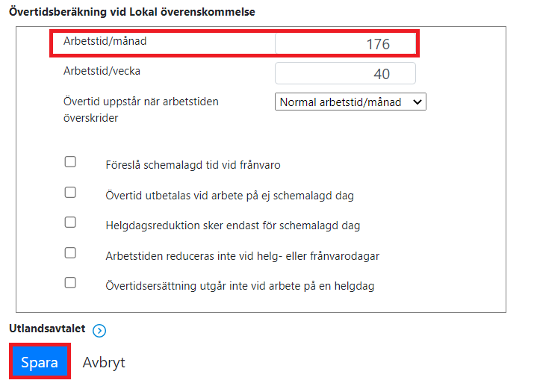Image resolution: width=537 pixels, height=392 pixels.
Task: Tick Arbetstiden reduceras inte vid helg- eller frånvarodagar
Action: pos(70,253)
